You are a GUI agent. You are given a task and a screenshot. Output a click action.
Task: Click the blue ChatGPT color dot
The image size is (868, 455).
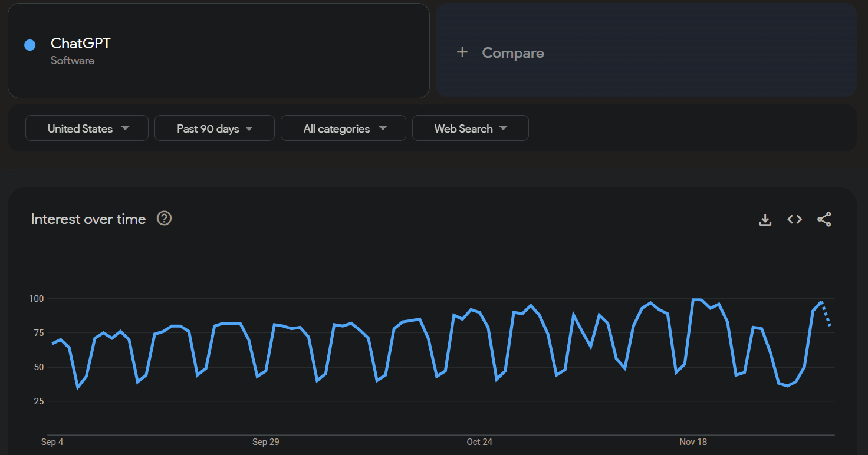click(30, 45)
